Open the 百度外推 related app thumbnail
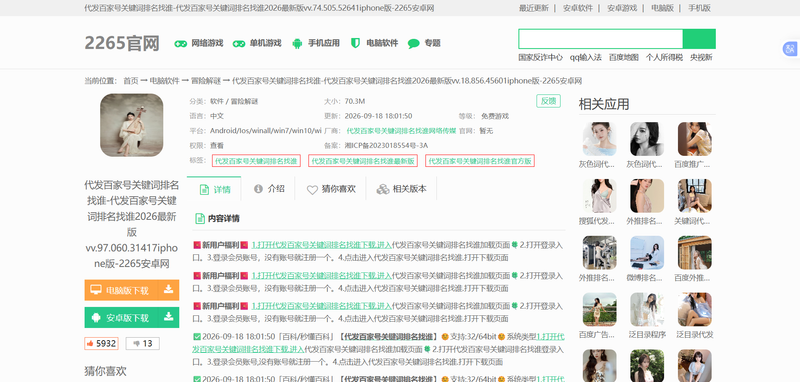The height and width of the screenshot is (382, 800). click(x=694, y=252)
